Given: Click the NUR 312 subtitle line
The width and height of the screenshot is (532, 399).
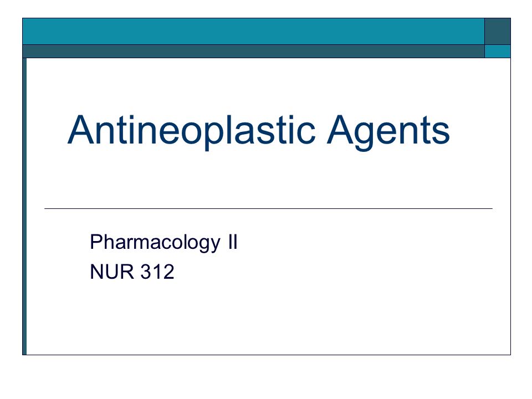Looking at the screenshot, I should click(132, 272).
